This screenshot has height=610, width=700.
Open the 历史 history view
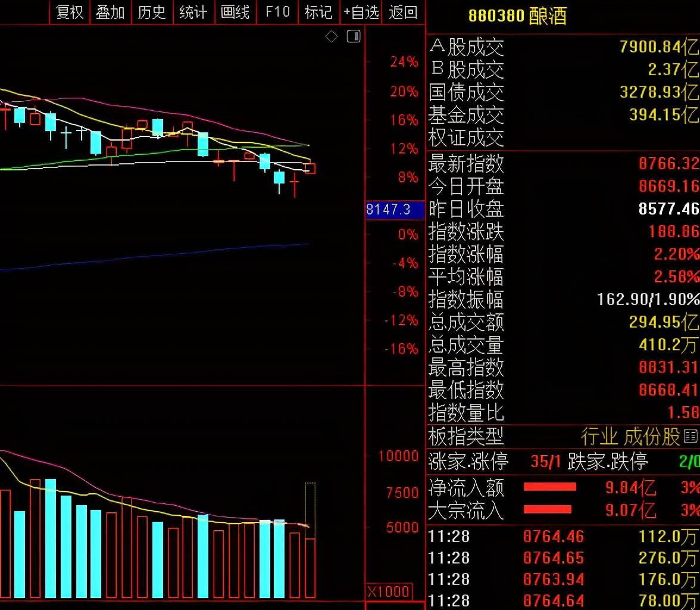[x=152, y=12]
